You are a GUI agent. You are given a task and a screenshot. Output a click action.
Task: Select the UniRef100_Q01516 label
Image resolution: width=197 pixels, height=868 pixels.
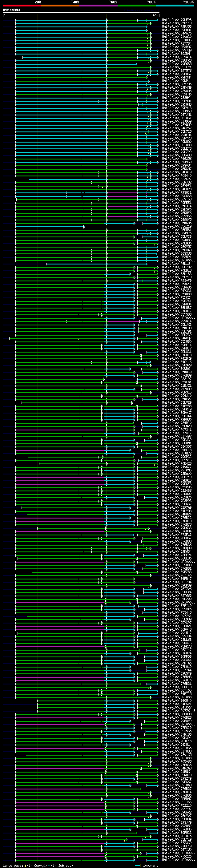click(177, 460)
